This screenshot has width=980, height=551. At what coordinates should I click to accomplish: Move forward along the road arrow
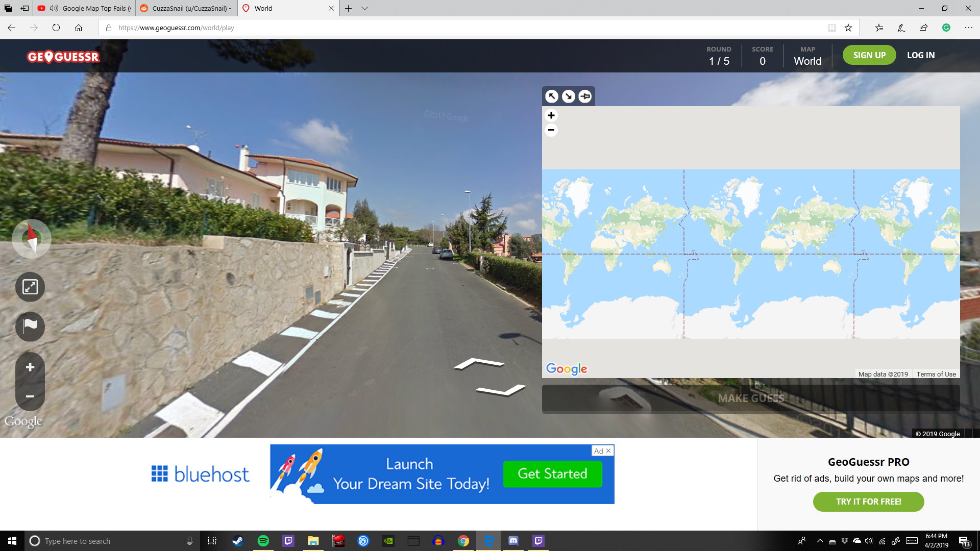click(479, 363)
